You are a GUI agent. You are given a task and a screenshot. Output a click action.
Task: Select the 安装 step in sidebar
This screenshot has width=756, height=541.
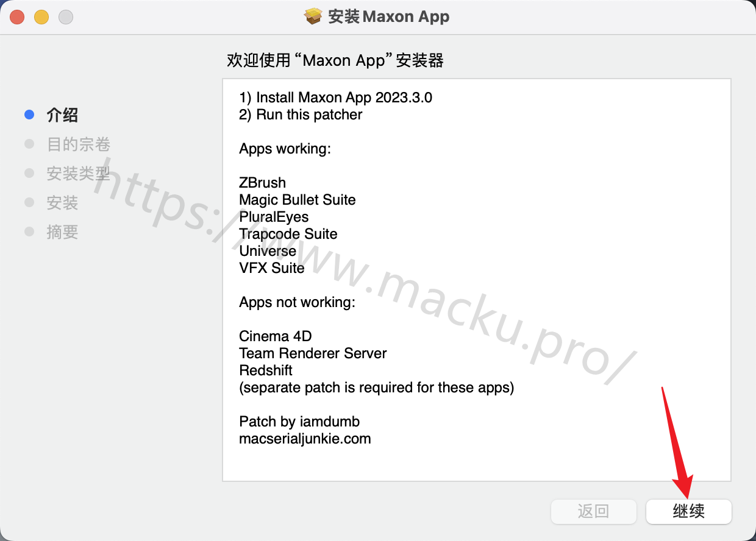coord(62,203)
